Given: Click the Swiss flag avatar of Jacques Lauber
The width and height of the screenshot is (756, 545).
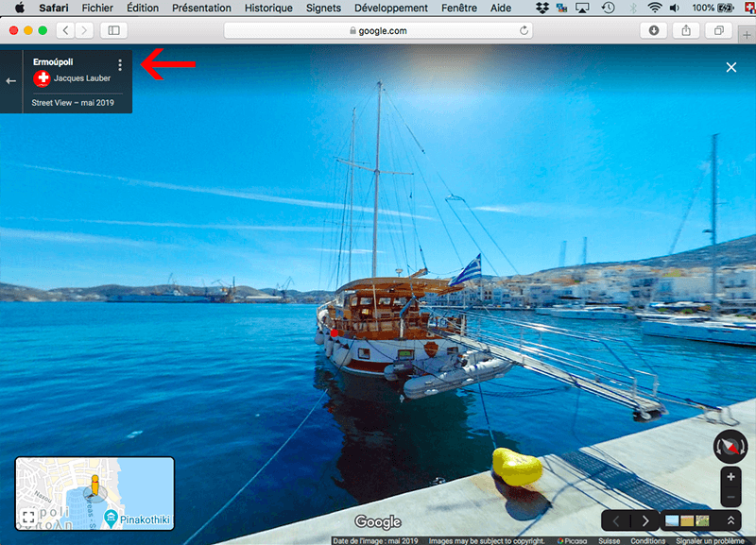Looking at the screenshot, I should 42,78.
